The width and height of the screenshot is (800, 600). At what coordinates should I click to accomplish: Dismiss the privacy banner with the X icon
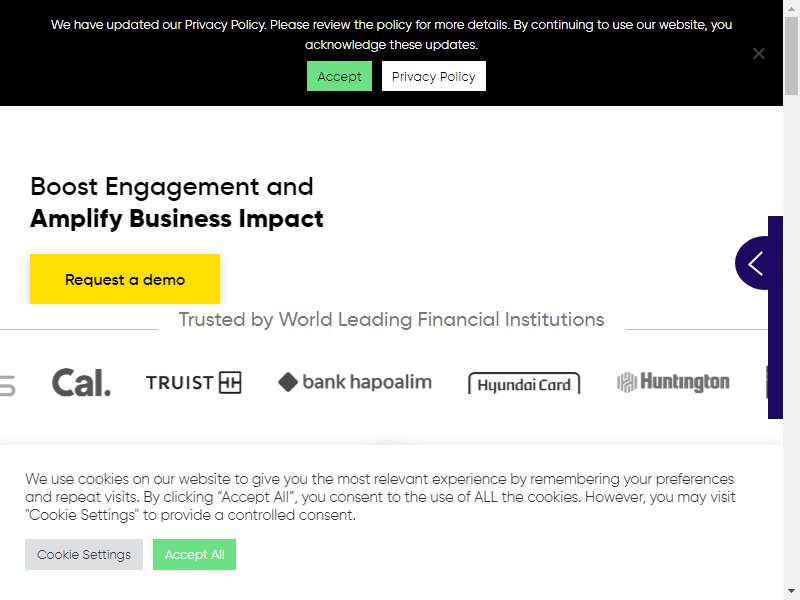coord(759,54)
